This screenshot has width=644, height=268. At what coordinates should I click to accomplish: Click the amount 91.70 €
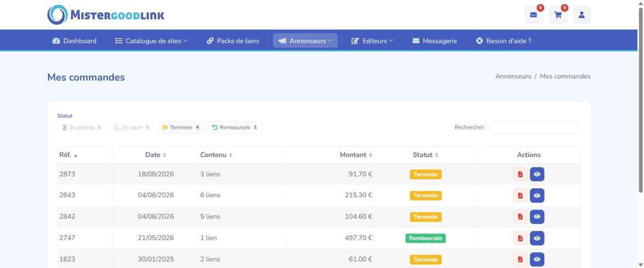click(x=360, y=174)
